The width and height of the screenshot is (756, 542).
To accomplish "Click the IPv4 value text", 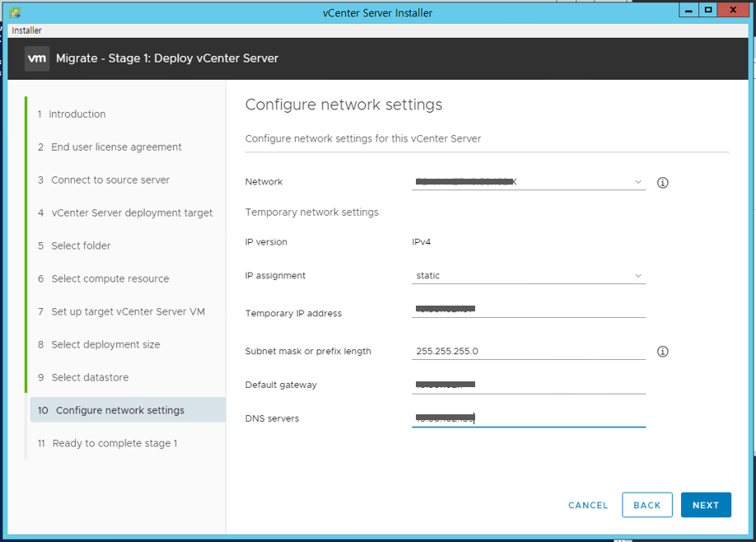I will click(x=422, y=242).
